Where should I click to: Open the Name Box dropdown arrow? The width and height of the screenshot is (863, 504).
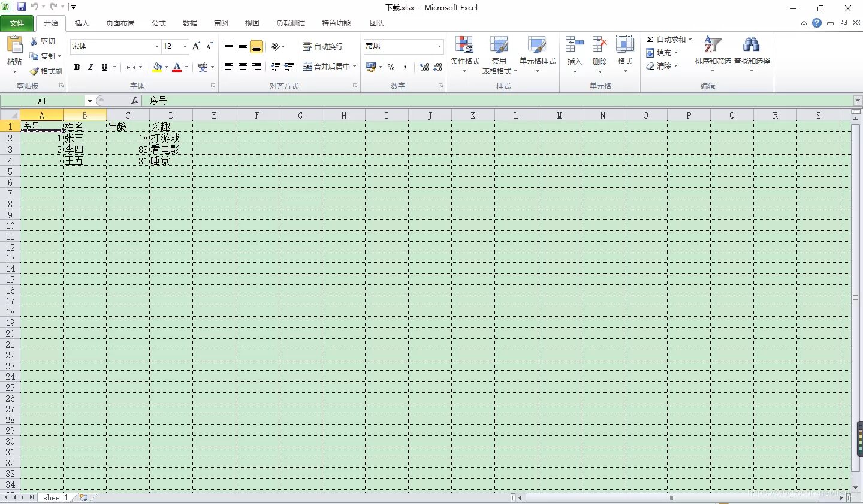click(90, 101)
